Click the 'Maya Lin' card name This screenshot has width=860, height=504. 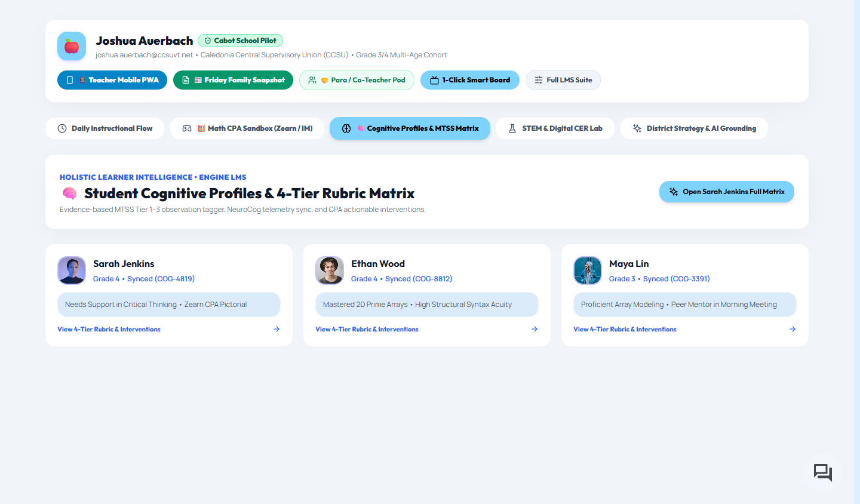(629, 264)
